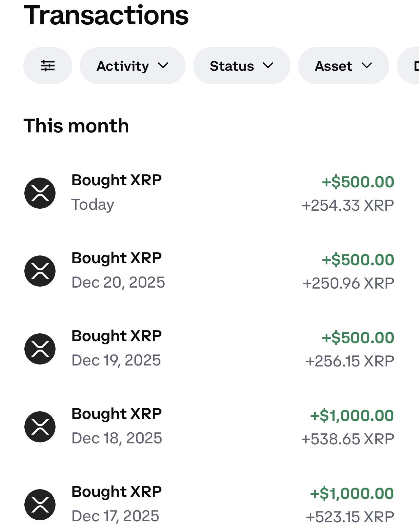Tap the XRP icon for Dec 17 purchase
419x532 pixels.
(x=40, y=505)
